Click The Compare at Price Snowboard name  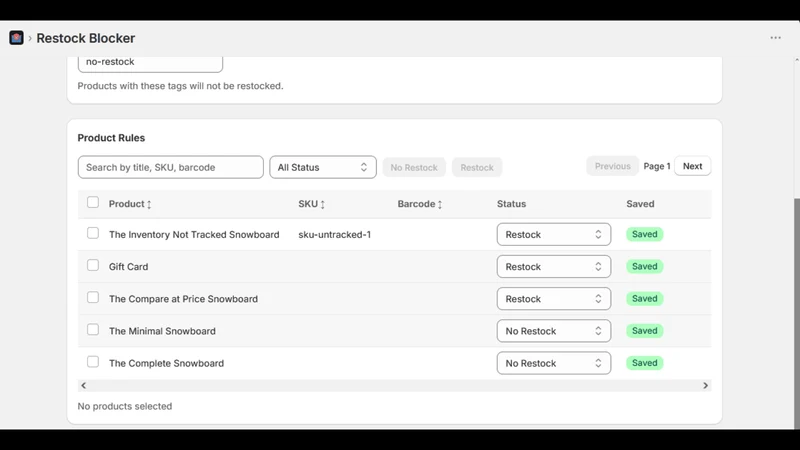pos(183,299)
